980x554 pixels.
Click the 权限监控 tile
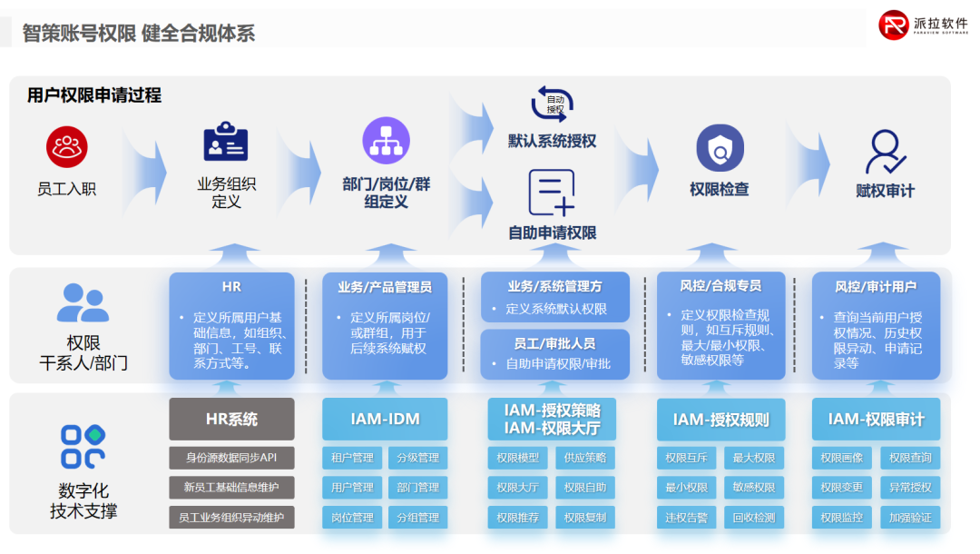coord(842,518)
